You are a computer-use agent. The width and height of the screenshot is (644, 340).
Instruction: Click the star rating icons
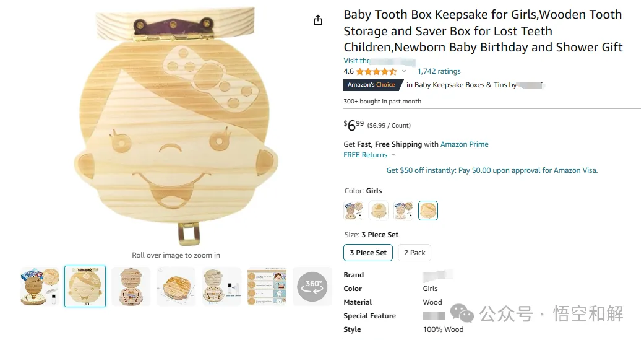[376, 72]
